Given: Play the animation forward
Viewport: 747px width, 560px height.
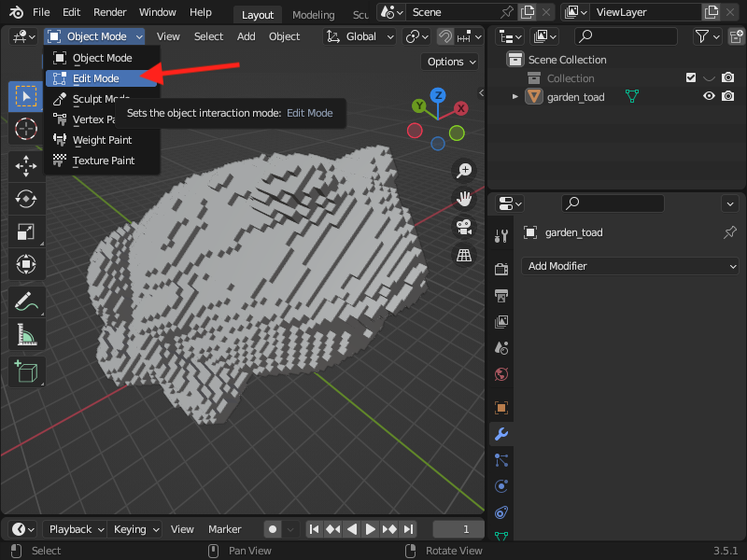Looking at the screenshot, I should 370,529.
